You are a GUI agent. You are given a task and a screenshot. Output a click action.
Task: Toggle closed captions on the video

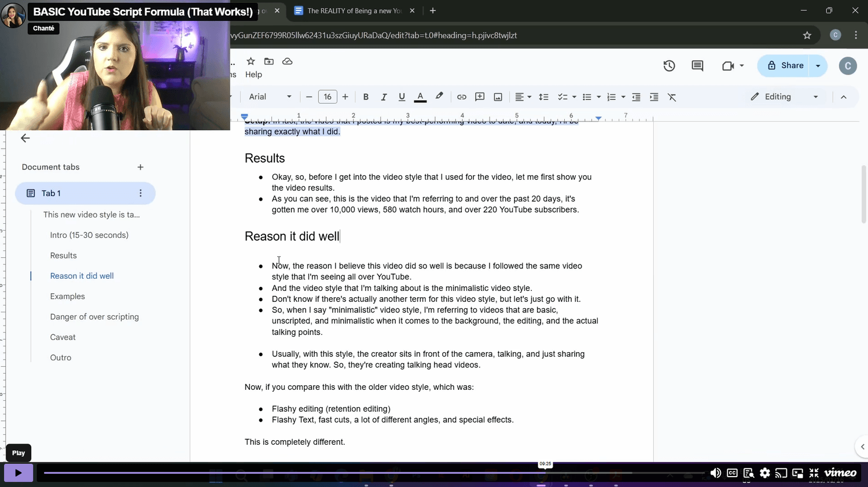(732, 473)
